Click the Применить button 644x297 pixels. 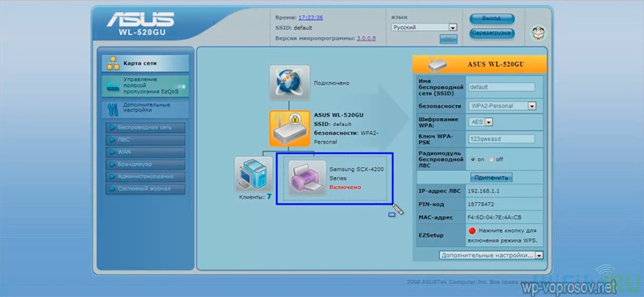point(491,178)
